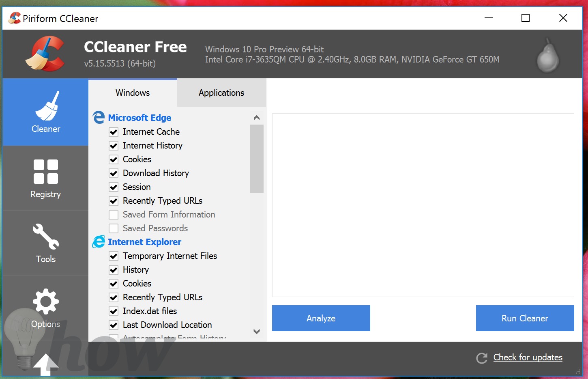Open the Registry section grid icon

(46, 172)
